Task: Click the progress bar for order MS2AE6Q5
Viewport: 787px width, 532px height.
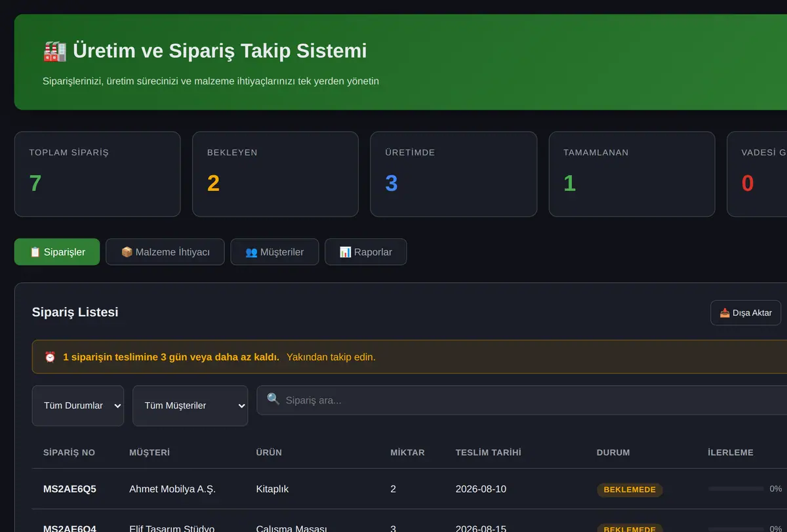Action: point(735,489)
